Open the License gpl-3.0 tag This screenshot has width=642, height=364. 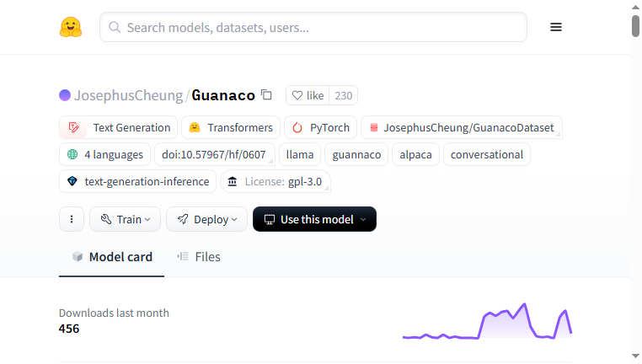[x=276, y=181]
